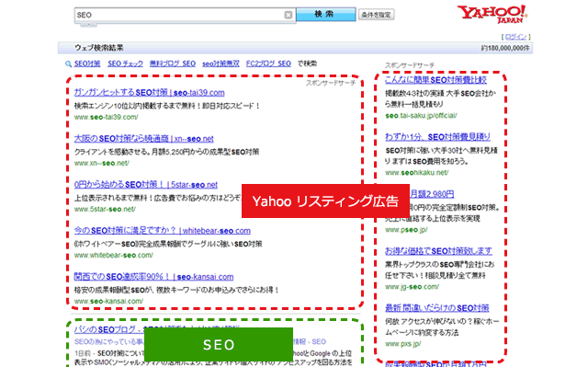The height and width of the screenshot is (367, 588).
Task: Open sidebar ad こんなに簡単SEO対策費比較
Action: tap(435, 79)
